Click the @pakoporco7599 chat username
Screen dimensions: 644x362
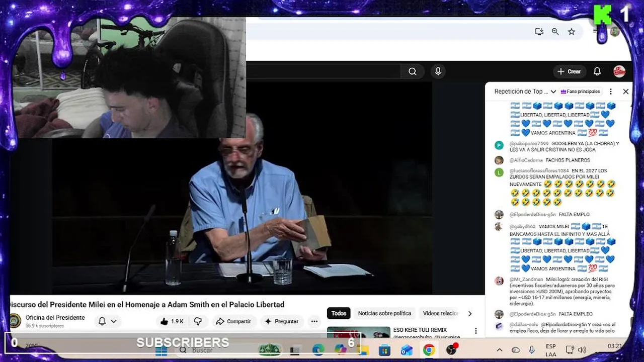click(529, 143)
